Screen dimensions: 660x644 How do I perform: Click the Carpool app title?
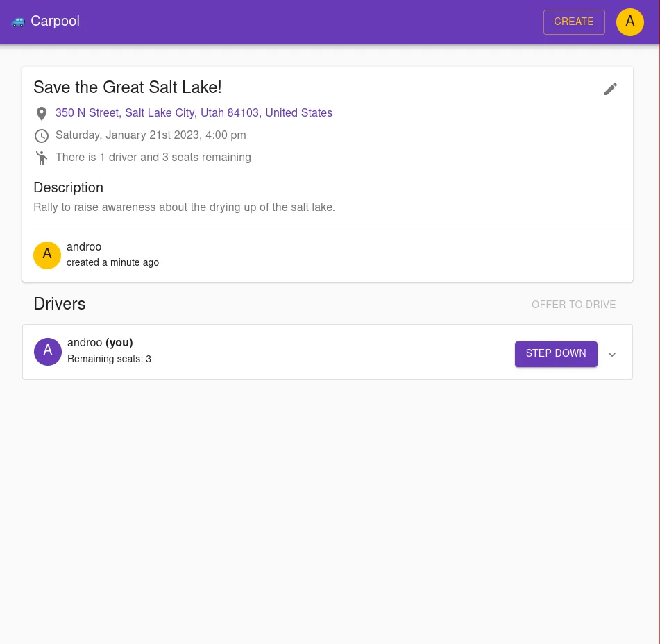click(55, 22)
